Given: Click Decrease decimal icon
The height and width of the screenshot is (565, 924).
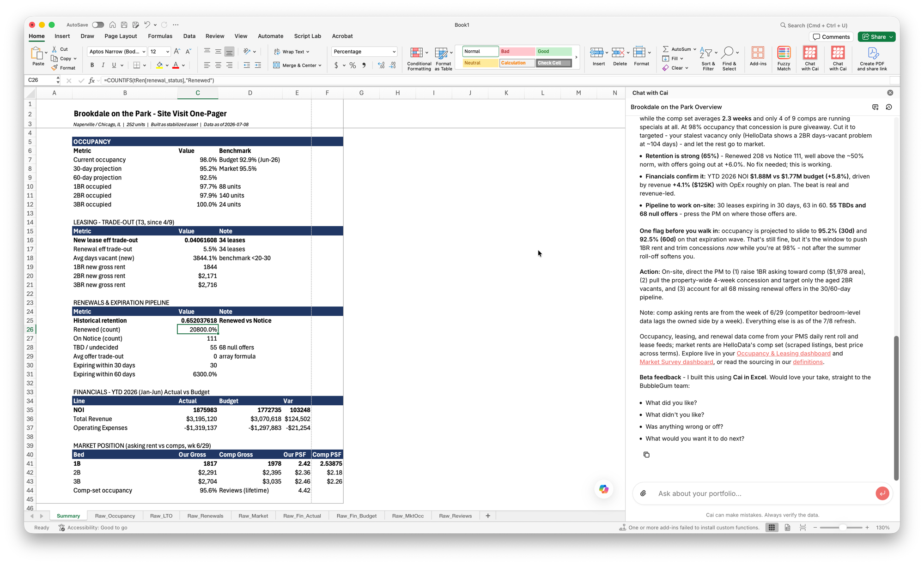Looking at the screenshot, I should [x=392, y=66].
